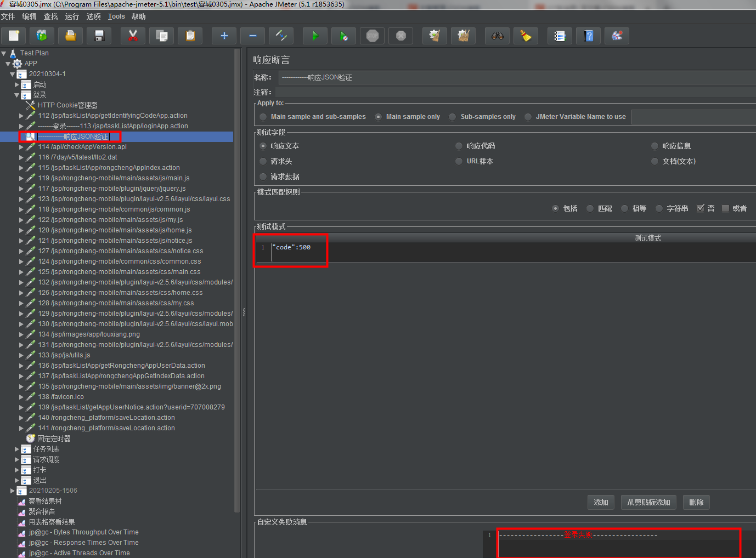This screenshot has width=756, height=558.
Task: Select the HTTP Cookie管理器 tree icon
Action: coord(30,105)
